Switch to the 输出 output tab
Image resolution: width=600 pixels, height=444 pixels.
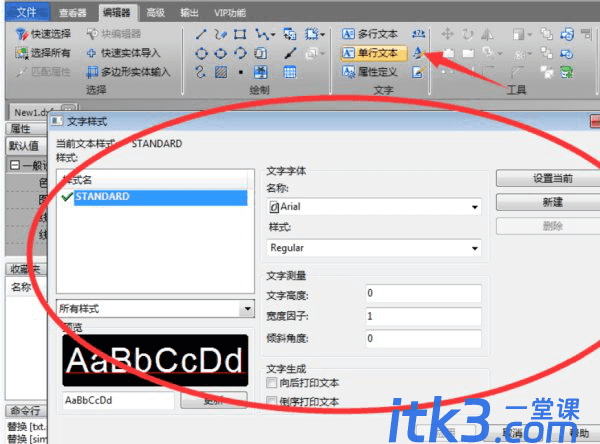coord(189,13)
